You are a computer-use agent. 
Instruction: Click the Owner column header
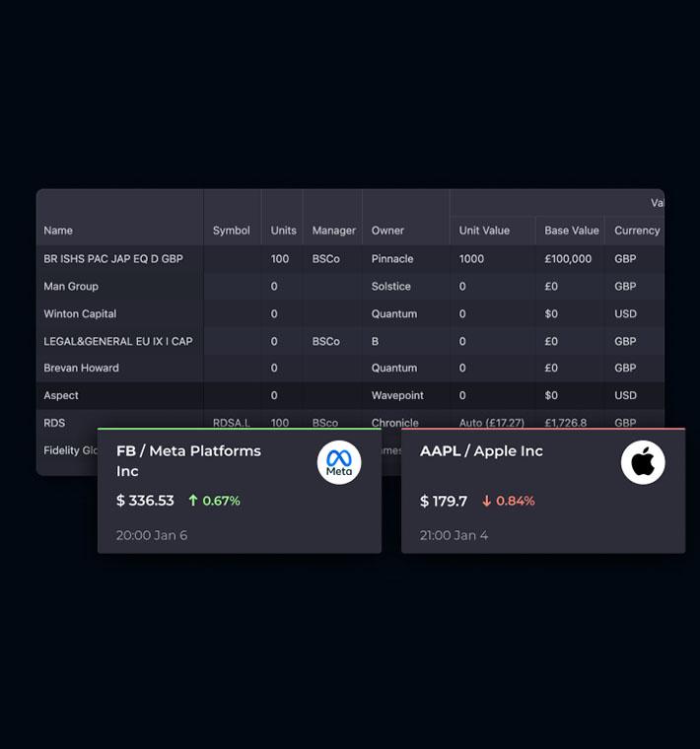tap(387, 231)
